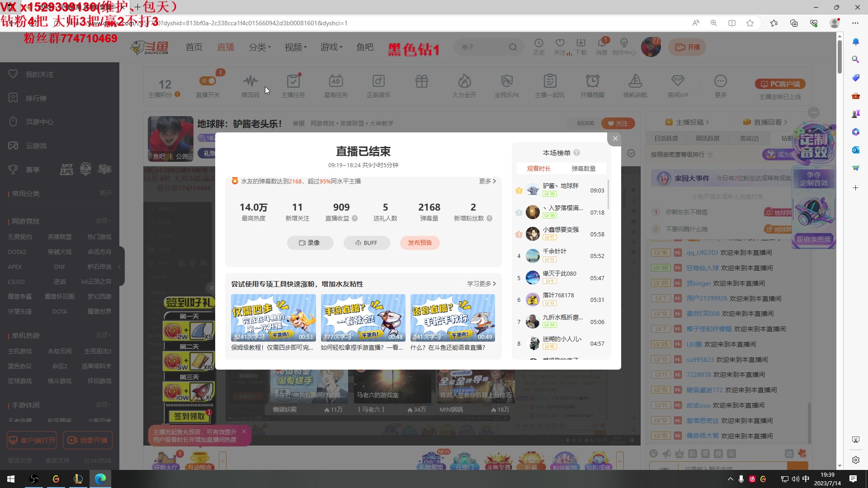
Task: Click the 录像 button
Action: pos(310,243)
